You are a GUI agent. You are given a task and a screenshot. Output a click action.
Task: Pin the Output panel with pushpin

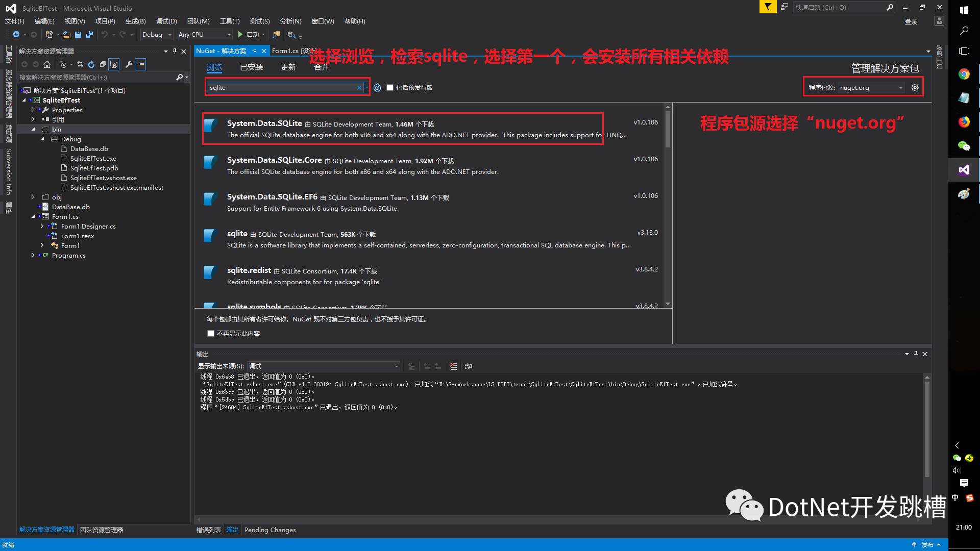[916, 354]
